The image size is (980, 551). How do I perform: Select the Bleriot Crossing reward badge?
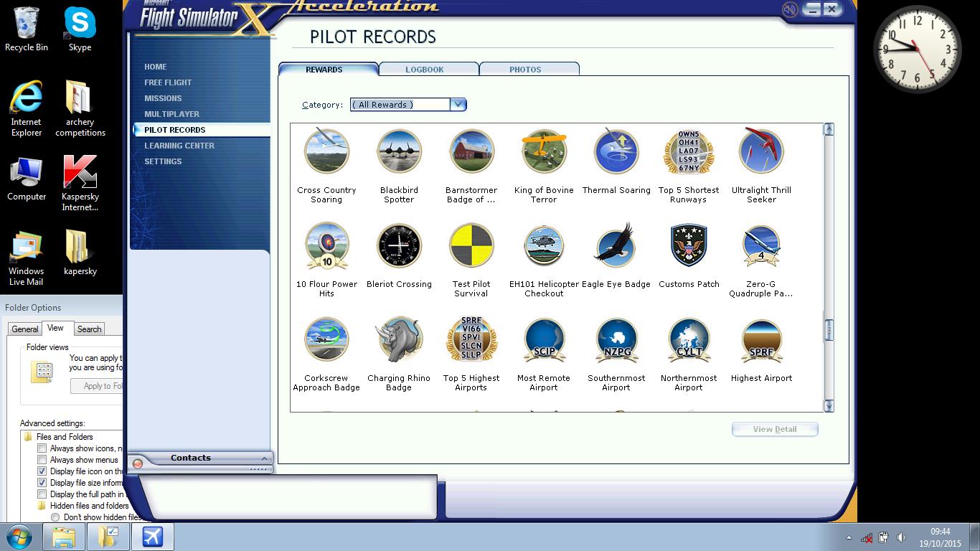399,245
